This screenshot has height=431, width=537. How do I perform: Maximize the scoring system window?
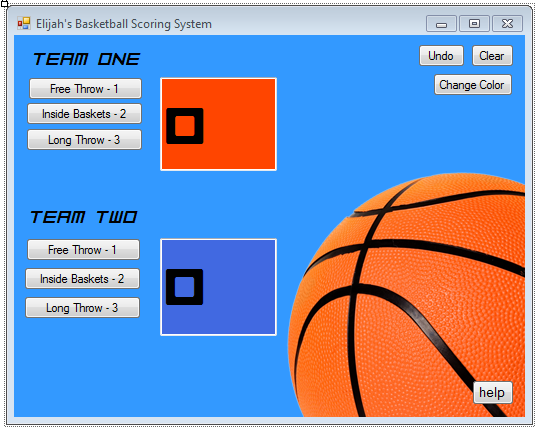point(474,24)
